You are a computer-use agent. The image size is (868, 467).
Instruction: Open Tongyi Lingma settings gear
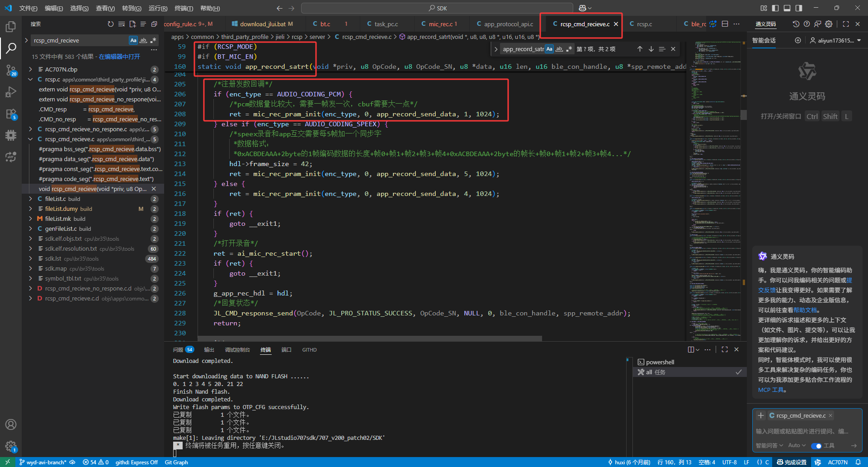pyautogui.click(x=829, y=24)
